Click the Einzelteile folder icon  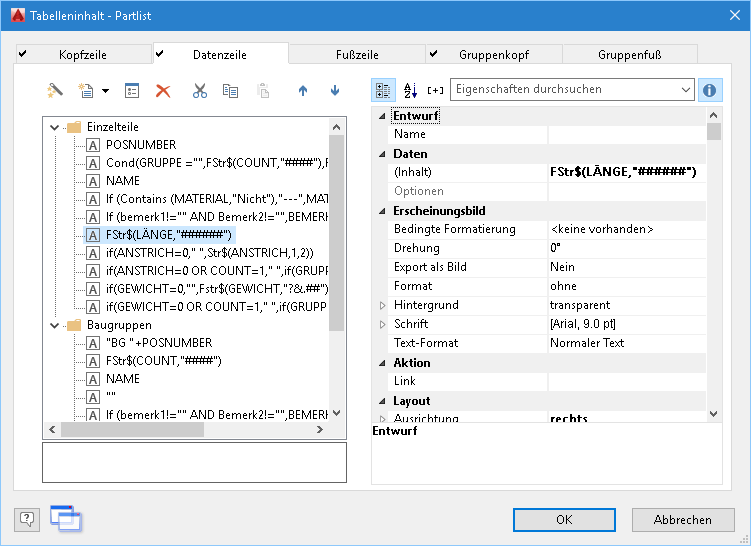pos(74,127)
